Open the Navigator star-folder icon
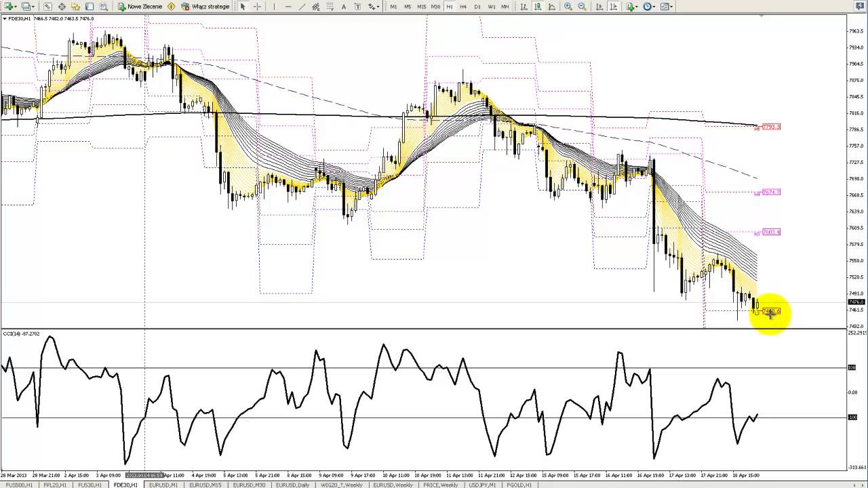 tap(75, 6)
